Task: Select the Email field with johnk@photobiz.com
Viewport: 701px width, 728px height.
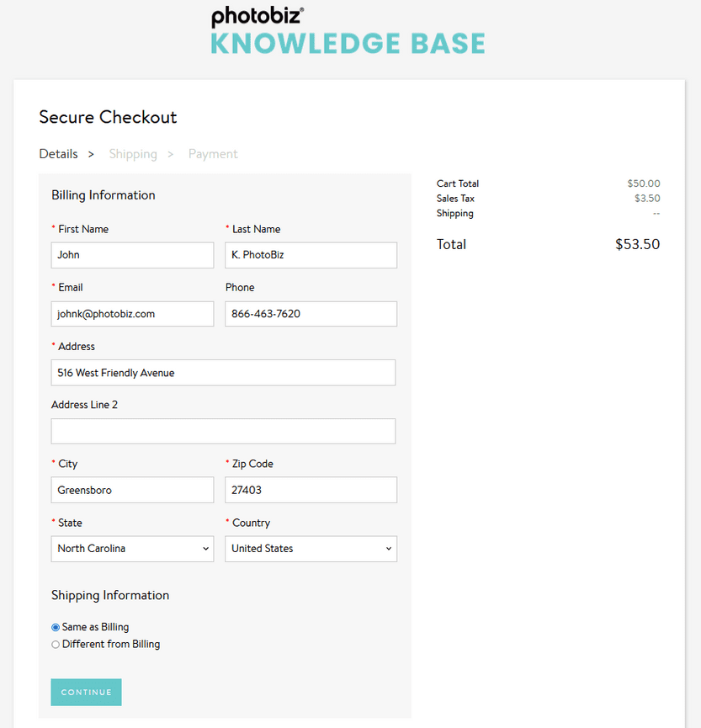Action: pyautogui.click(x=132, y=313)
